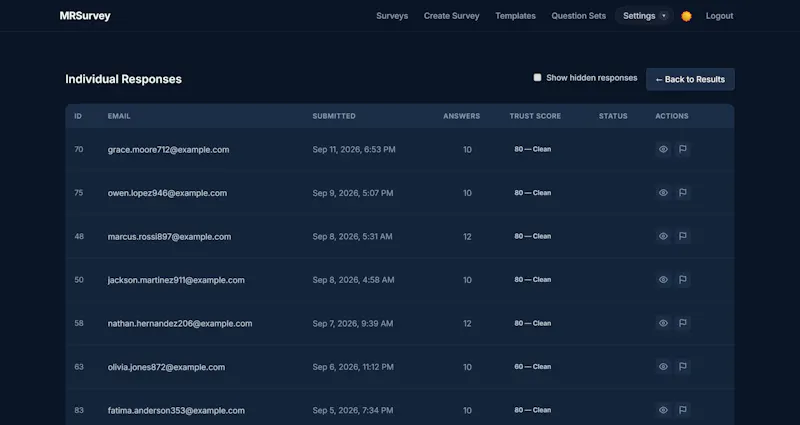The image size is (800, 425).
Task: Click response ID 70
Action: [79, 149]
